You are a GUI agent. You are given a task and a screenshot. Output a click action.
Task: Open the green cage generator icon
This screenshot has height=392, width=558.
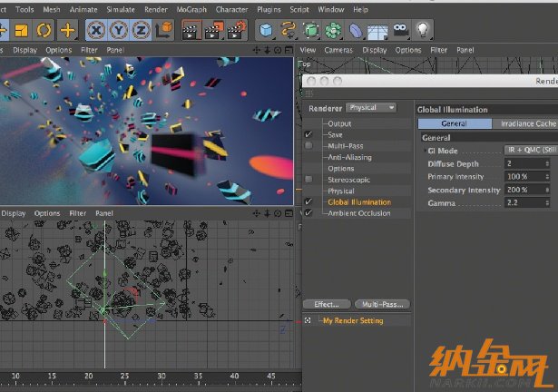click(x=310, y=30)
